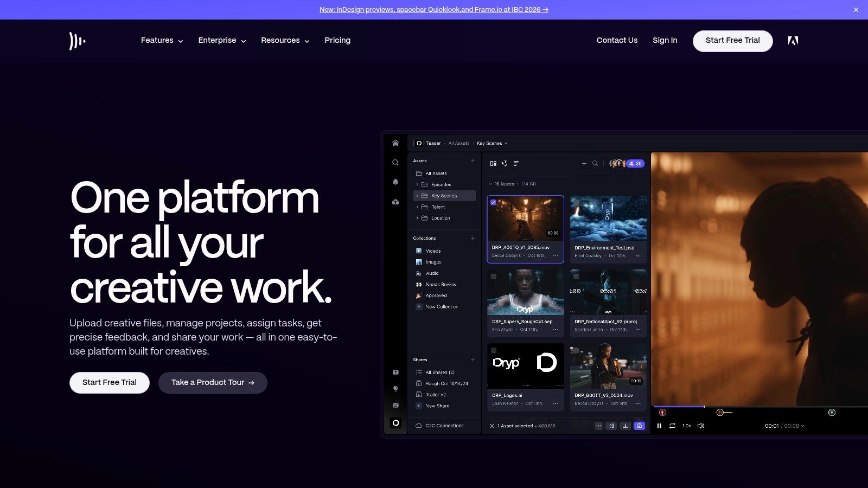Viewport: 868px width, 488px height.
Task: Toggle loop playback in the video player
Action: pyautogui.click(x=672, y=426)
